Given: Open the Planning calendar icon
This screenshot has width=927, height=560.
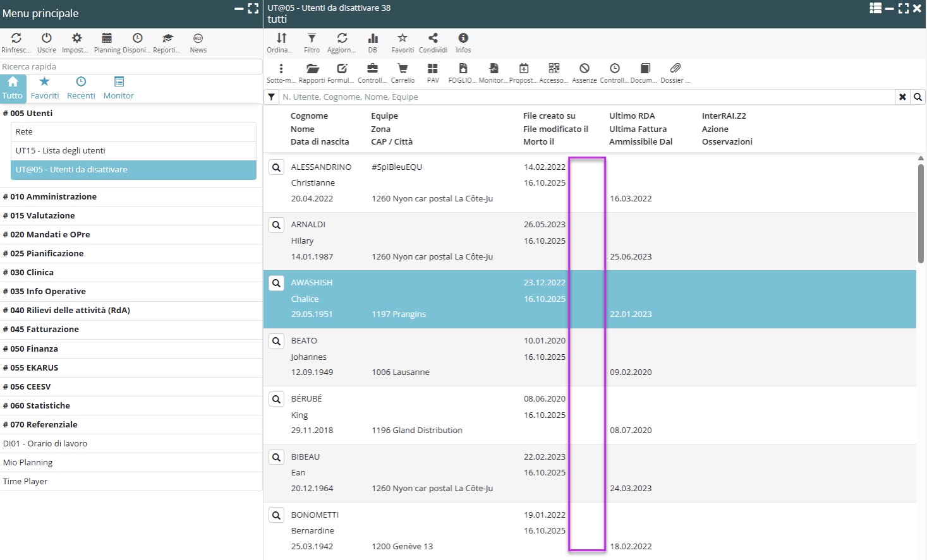Looking at the screenshot, I should [x=107, y=39].
